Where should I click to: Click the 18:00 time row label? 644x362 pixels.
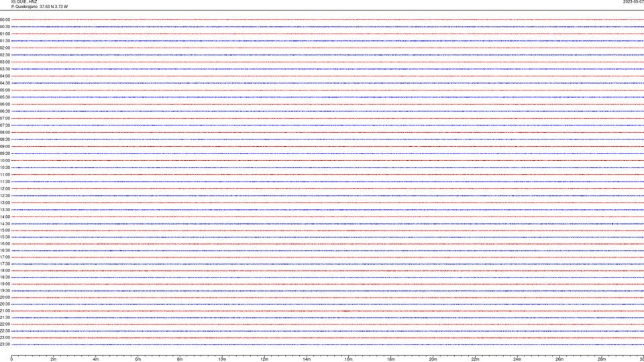[x=5, y=271]
